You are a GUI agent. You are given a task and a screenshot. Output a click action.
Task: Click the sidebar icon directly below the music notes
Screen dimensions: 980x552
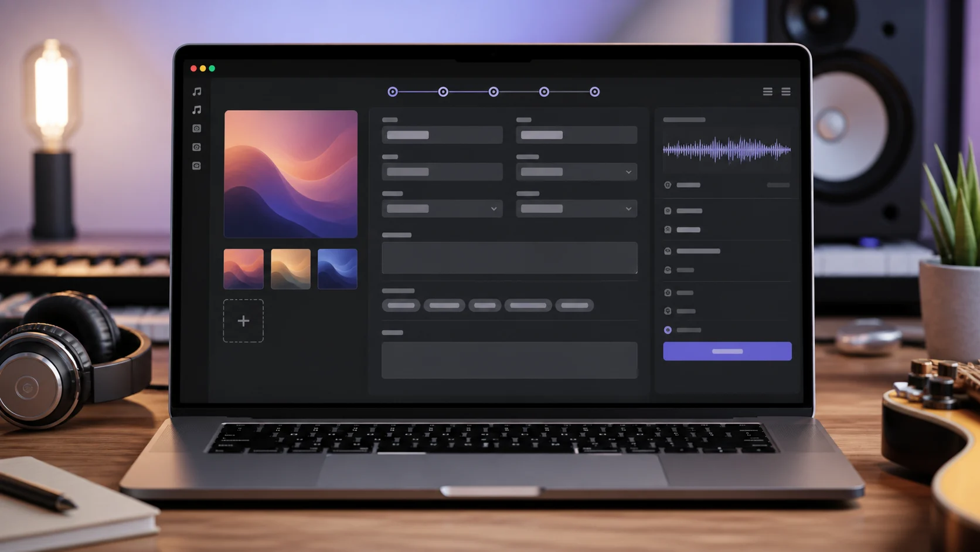tap(197, 128)
